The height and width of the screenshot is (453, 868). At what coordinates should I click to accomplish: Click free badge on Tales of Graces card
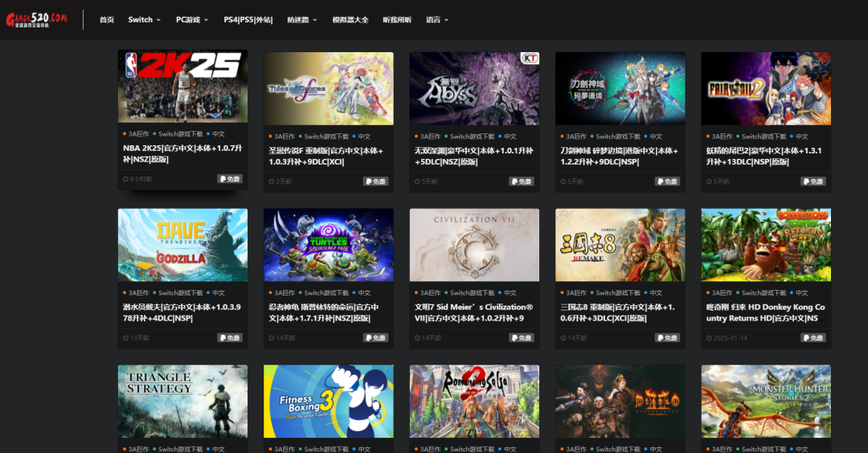(375, 182)
